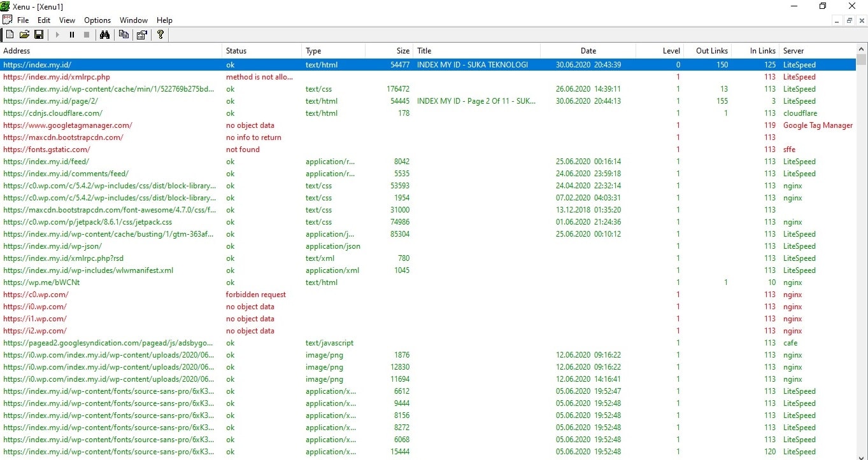
Task: Select the jetpack.css address row
Action: (428, 221)
